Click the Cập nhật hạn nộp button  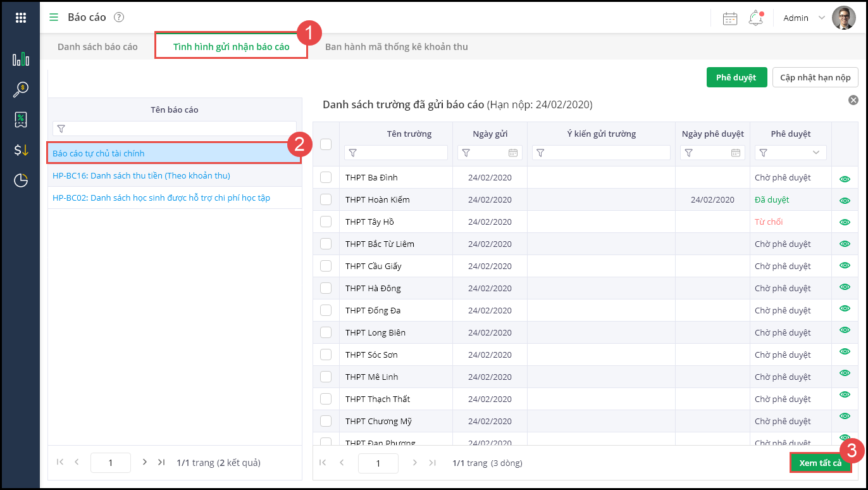tap(815, 77)
